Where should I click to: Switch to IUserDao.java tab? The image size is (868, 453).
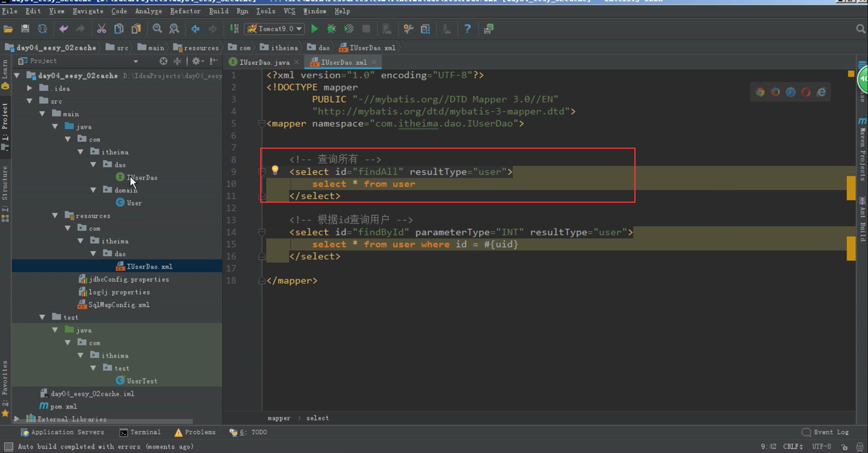[264, 62]
